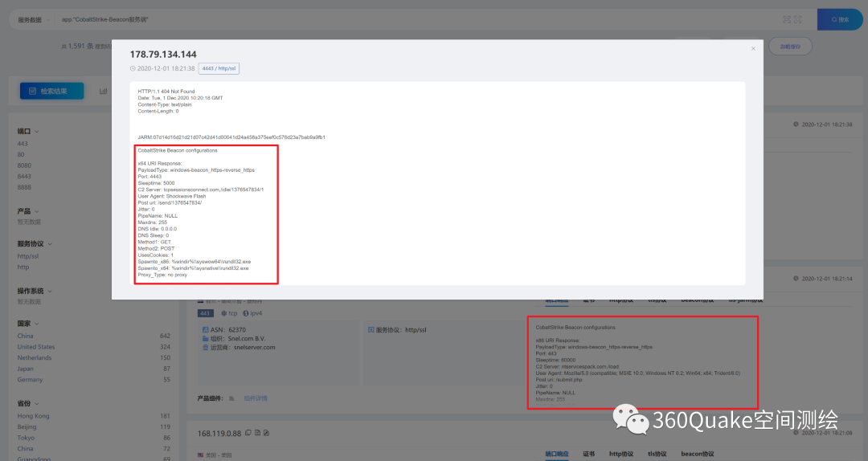Click the ISP icon beside snelserver.com
Viewport: 868px width, 461px height.
click(x=206, y=348)
